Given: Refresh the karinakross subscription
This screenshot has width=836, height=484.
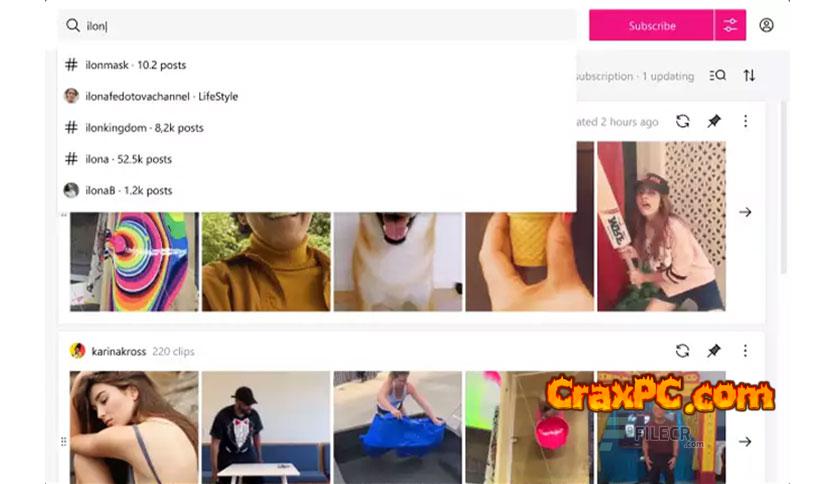Looking at the screenshot, I should tap(682, 351).
